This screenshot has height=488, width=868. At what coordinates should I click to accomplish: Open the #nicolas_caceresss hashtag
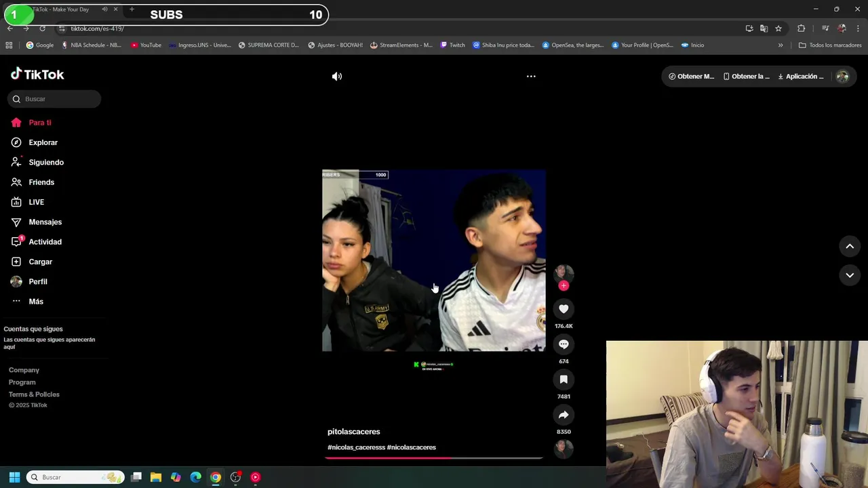tap(356, 447)
